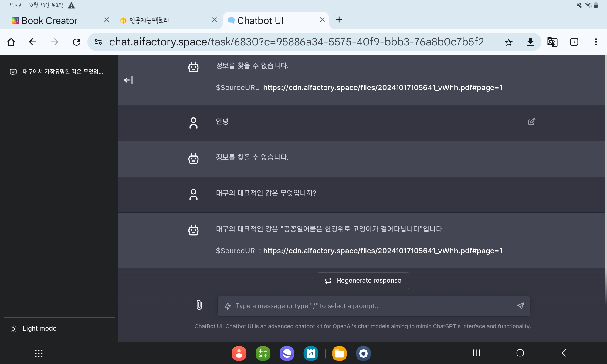Click the send message paper plane icon
The height and width of the screenshot is (364, 607).
point(520,306)
